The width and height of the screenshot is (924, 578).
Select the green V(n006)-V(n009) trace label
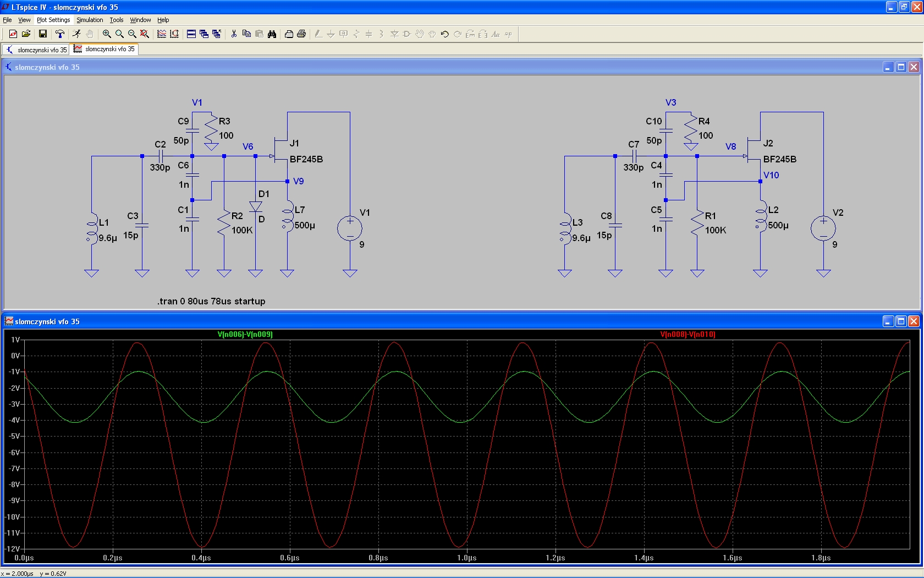(x=245, y=334)
